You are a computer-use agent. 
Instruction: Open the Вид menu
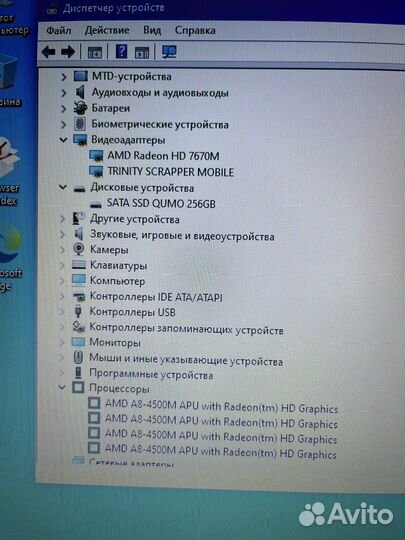tap(152, 30)
